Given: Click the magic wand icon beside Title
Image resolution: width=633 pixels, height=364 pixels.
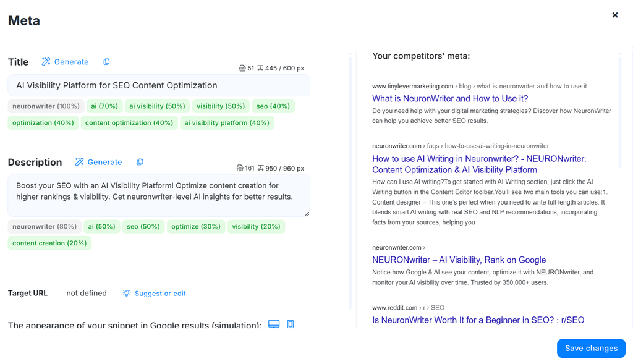Looking at the screenshot, I should pos(46,61).
